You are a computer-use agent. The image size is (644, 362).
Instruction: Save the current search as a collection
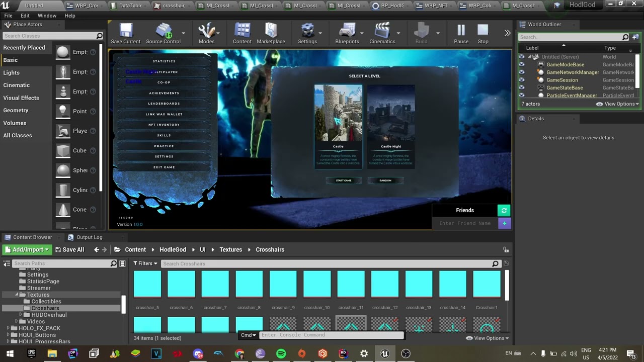pyautogui.click(x=506, y=263)
